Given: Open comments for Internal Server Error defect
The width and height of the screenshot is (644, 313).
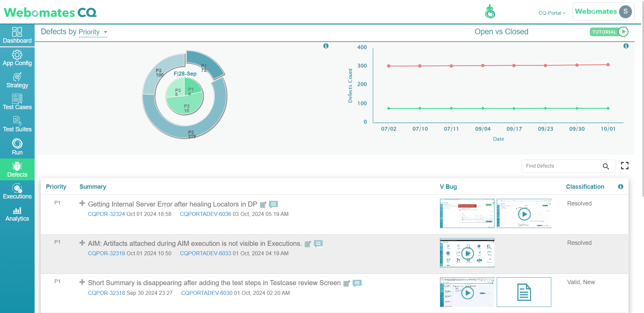Looking at the screenshot, I should (273, 204).
